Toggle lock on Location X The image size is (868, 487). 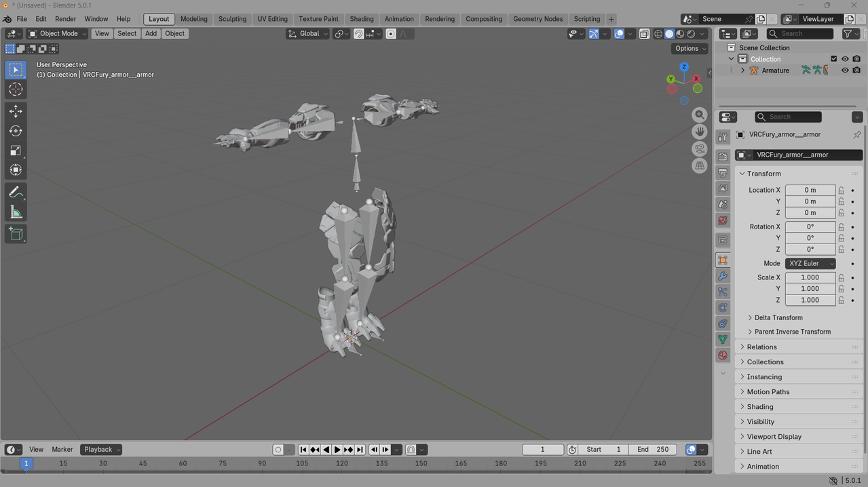point(842,190)
